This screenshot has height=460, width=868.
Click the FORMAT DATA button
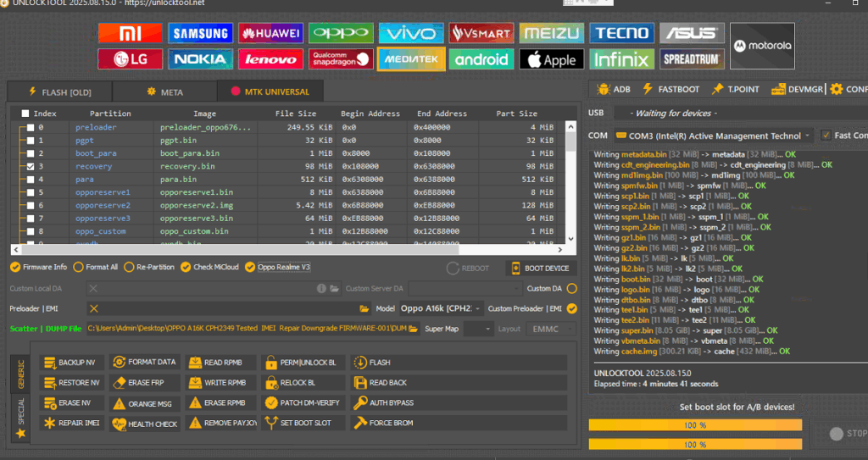tap(144, 363)
